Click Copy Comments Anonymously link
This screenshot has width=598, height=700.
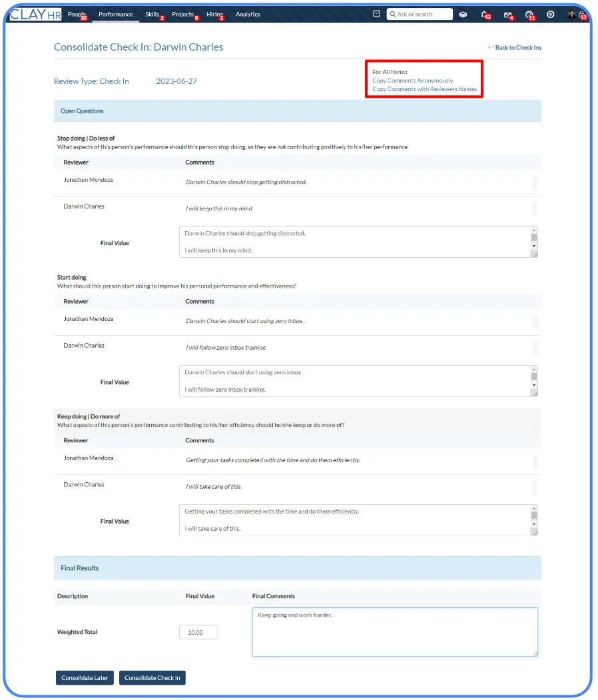412,81
